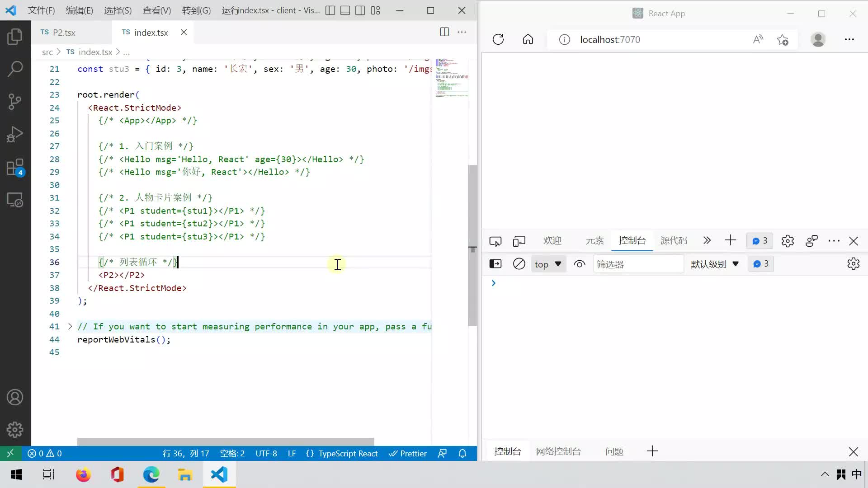This screenshot has height=488, width=868.
Task: Close the index.tsx editor tab
Action: (x=184, y=32)
